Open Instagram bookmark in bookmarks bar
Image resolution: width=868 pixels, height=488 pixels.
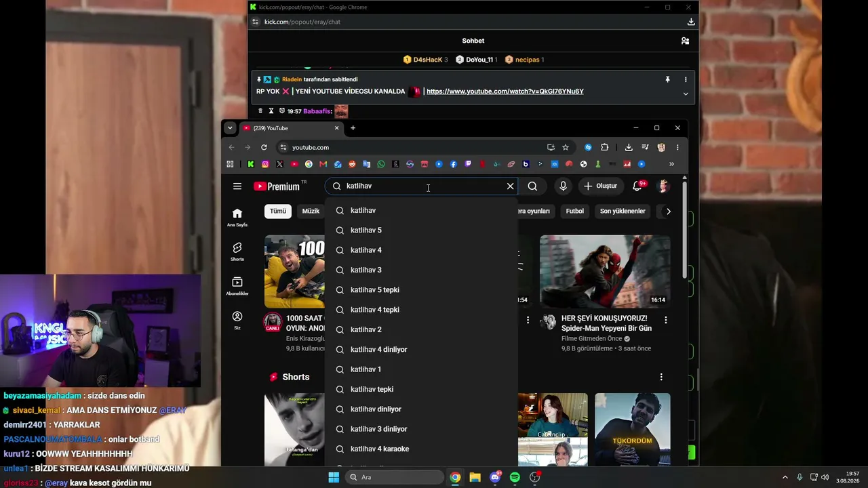tap(265, 164)
